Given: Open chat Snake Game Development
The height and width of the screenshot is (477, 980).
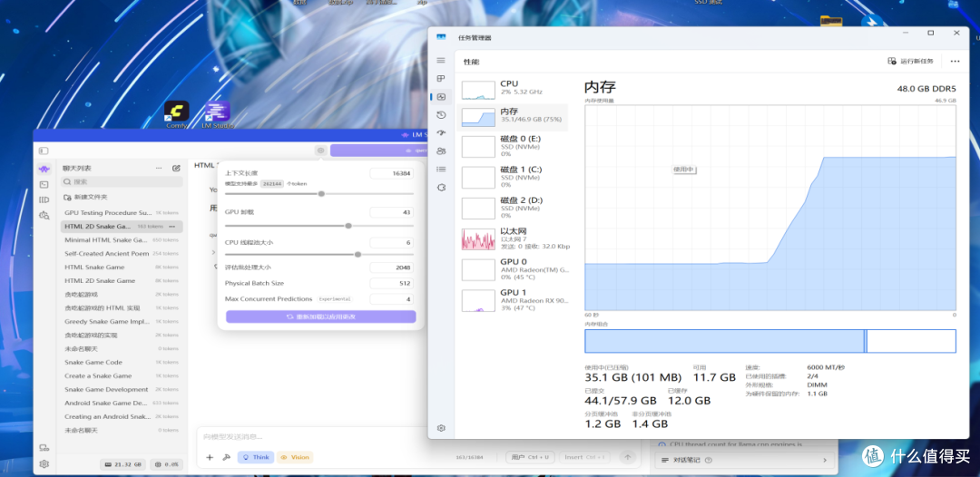Looking at the screenshot, I should click(x=122, y=389).
